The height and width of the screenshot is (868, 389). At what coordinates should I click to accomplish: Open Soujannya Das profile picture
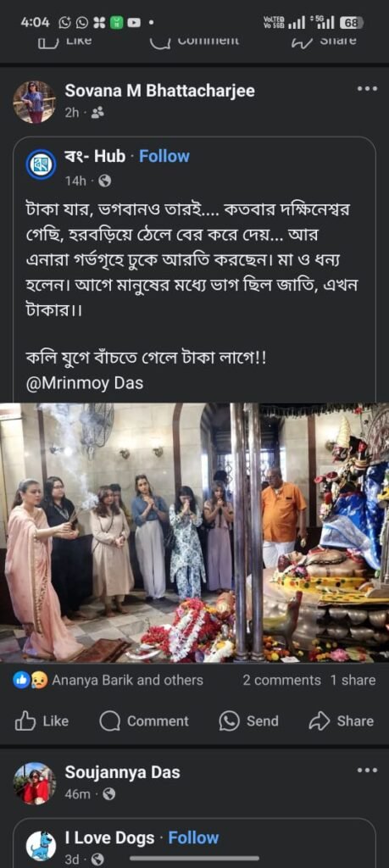(34, 783)
